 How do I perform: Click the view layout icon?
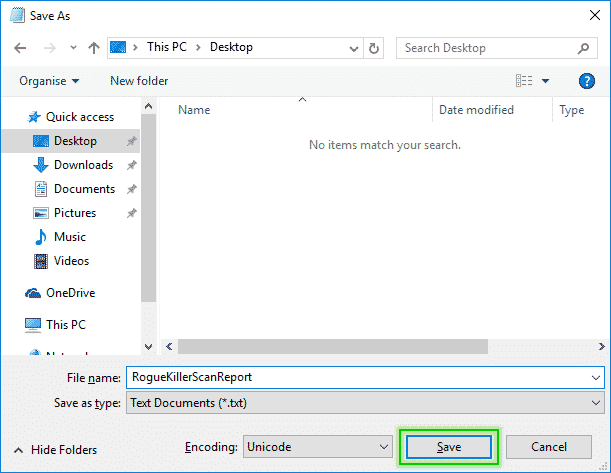524,81
